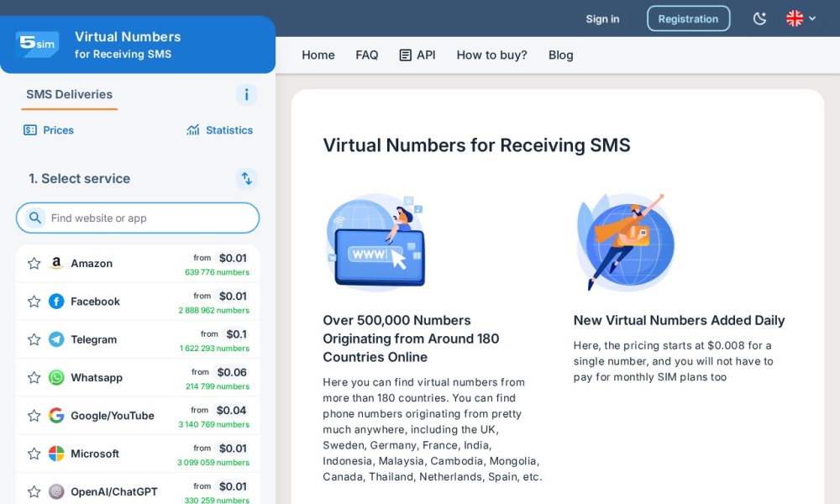Open the FAQ menu item

[366, 55]
